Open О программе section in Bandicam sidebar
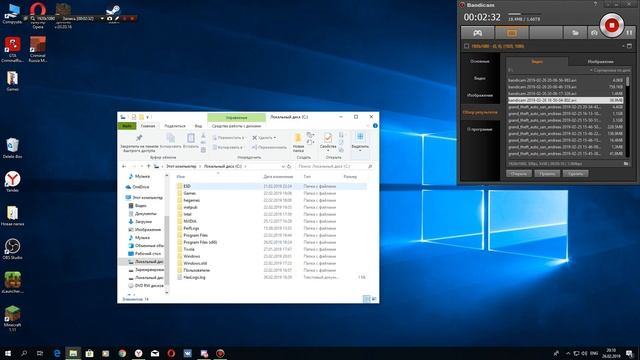The width and height of the screenshot is (640, 360). 480,129
